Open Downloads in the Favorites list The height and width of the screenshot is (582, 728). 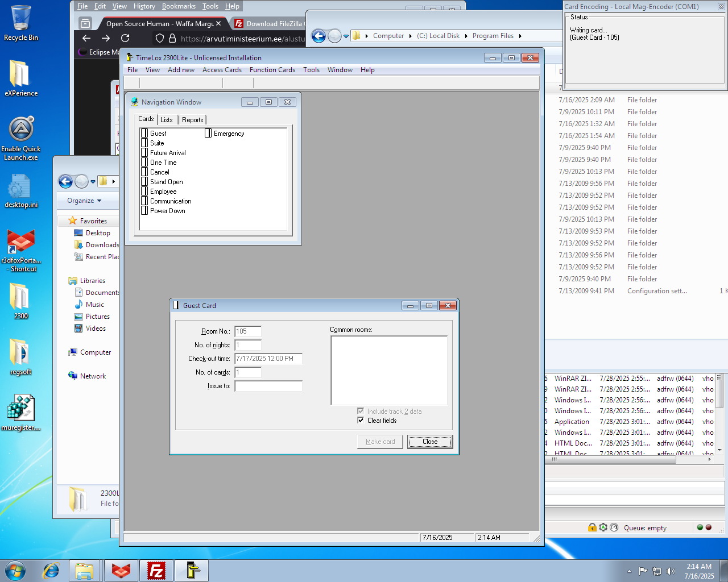[x=97, y=245]
